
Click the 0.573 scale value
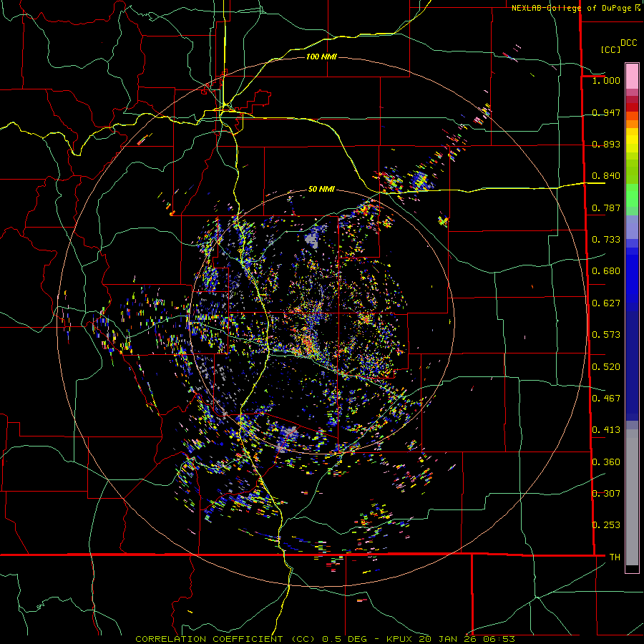tap(606, 335)
